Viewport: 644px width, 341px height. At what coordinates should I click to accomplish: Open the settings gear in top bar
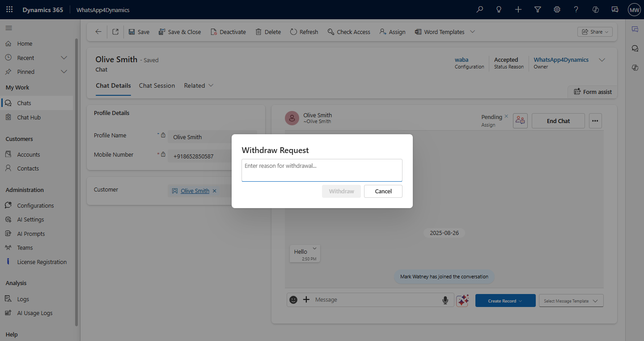point(557,9)
